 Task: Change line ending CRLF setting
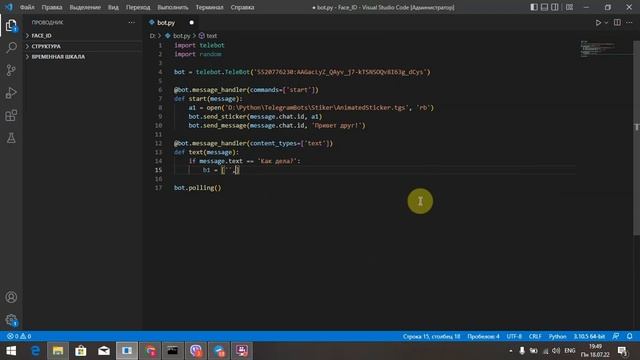(x=535, y=336)
